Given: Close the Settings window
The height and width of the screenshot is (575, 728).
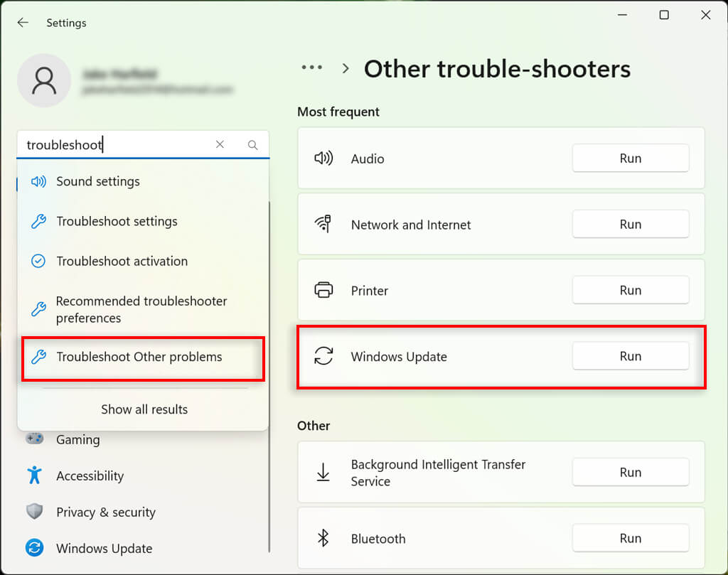Looking at the screenshot, I should [706, 15].
